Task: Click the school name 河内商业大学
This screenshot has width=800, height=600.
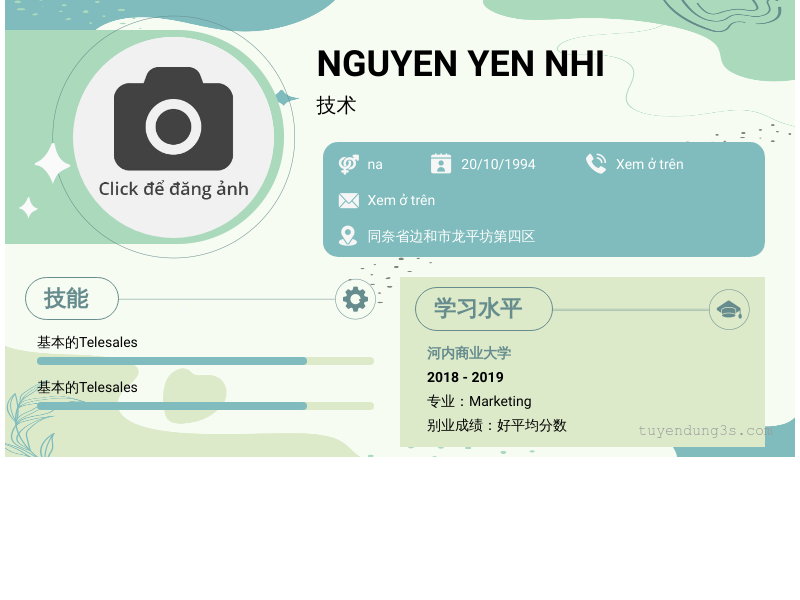Action: coord(469,353)
